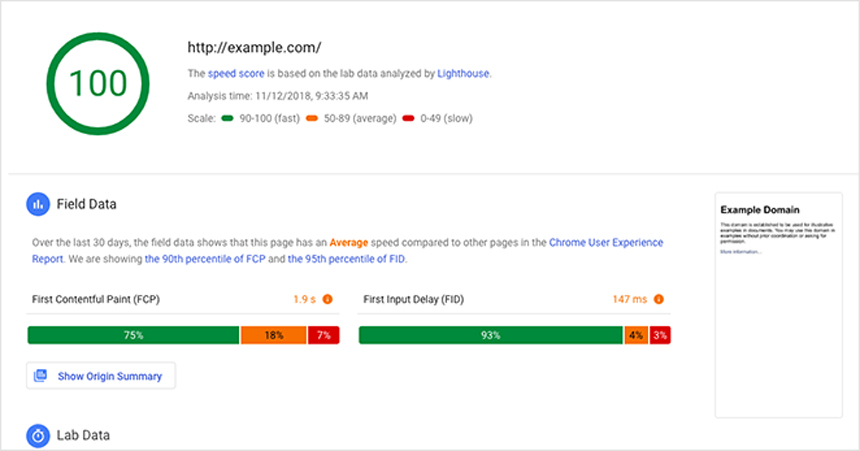This screenshot has width=860, height=451.
Task: Click the red slow scale indicator
Action: (x=408, y=118)
